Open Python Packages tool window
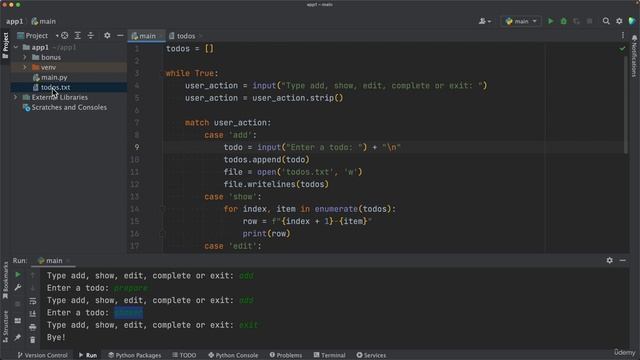The image size is (640, 360). 134,355
